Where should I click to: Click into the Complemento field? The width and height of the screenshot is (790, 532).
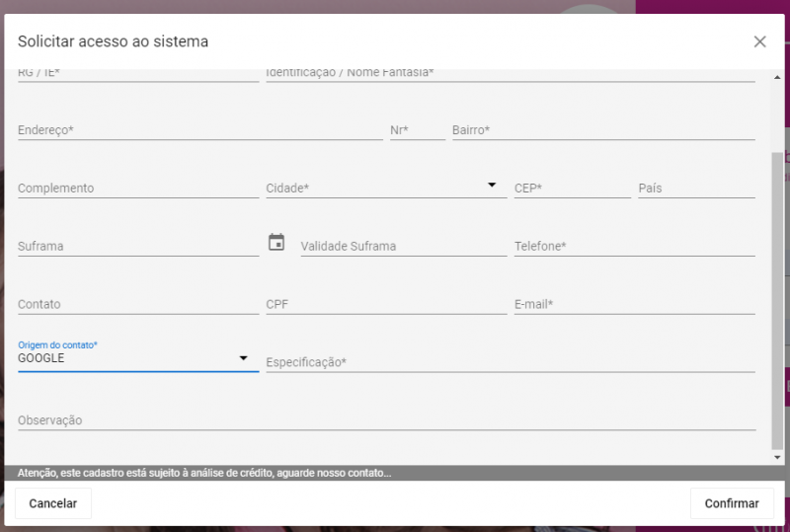coord(138,189)
